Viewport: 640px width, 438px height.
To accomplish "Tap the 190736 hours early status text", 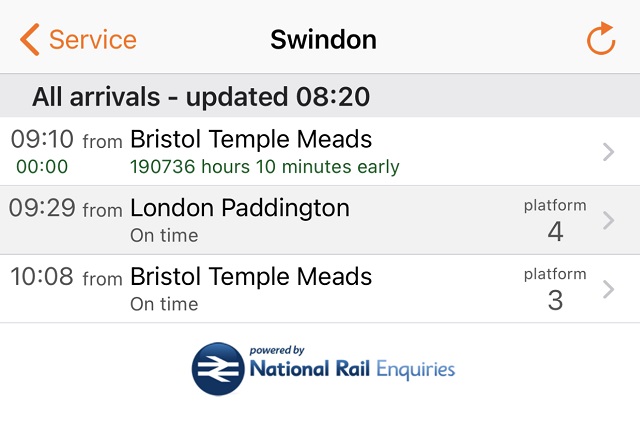I will point(265,167).
